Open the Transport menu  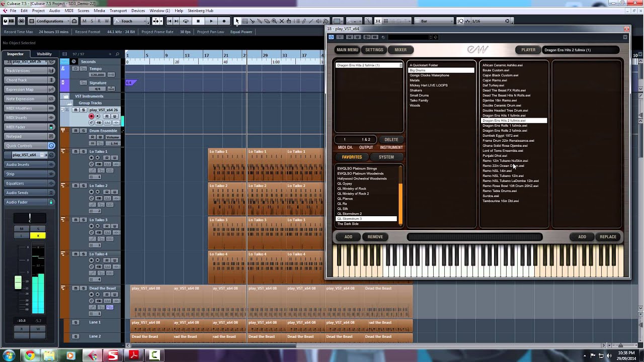pos(118,11)
